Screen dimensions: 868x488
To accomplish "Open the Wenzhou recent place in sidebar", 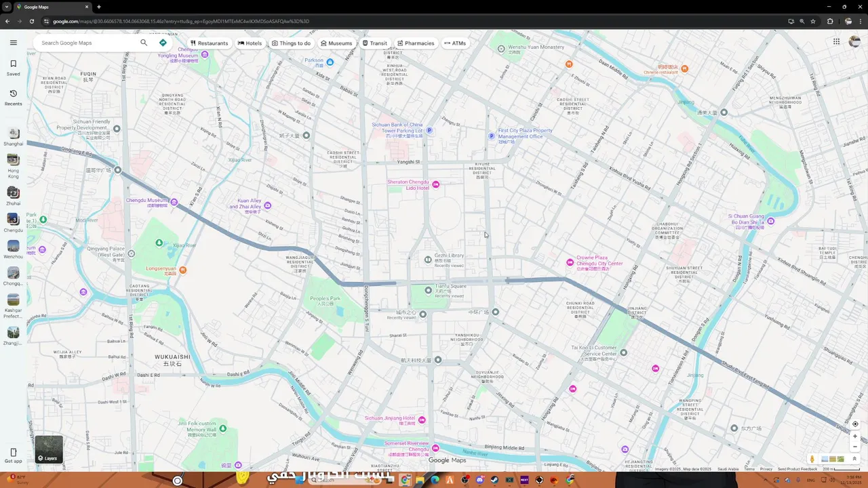I will [13, 246].
